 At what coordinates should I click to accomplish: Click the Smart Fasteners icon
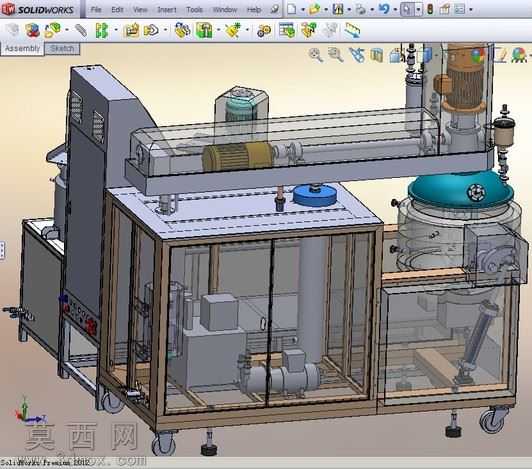131,30
